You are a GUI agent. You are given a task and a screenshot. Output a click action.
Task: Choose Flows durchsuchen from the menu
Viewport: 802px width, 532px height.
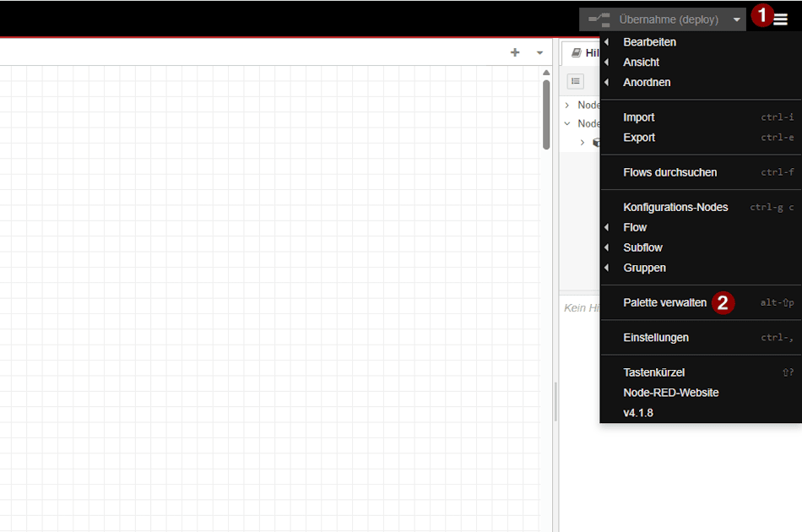pos(671,171)
